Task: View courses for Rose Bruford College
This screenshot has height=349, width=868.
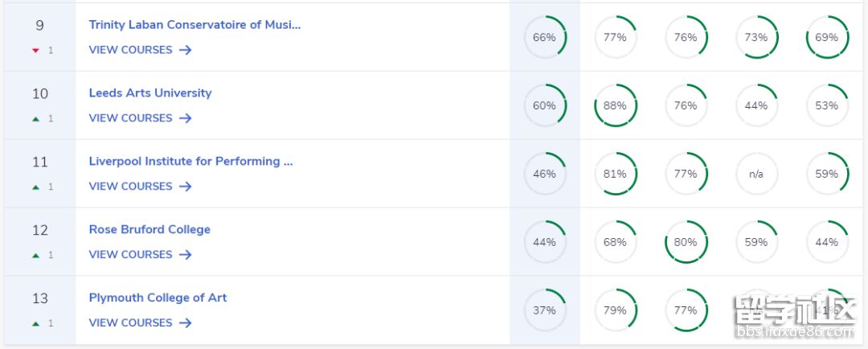Action: pyautogui.click(x=140, y=254)
